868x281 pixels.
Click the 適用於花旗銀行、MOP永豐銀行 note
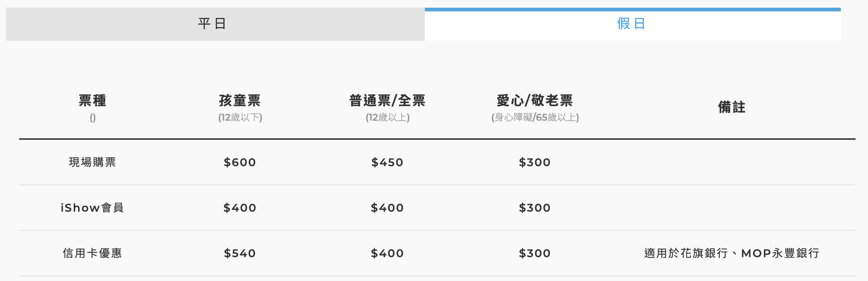pos(732,253)
